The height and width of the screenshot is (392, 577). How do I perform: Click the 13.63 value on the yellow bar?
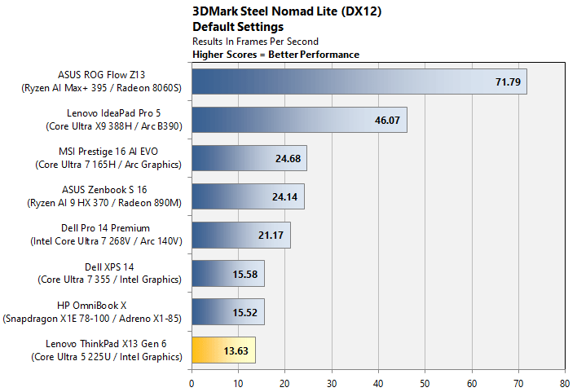pyautogui.click(x=236, y=350)
